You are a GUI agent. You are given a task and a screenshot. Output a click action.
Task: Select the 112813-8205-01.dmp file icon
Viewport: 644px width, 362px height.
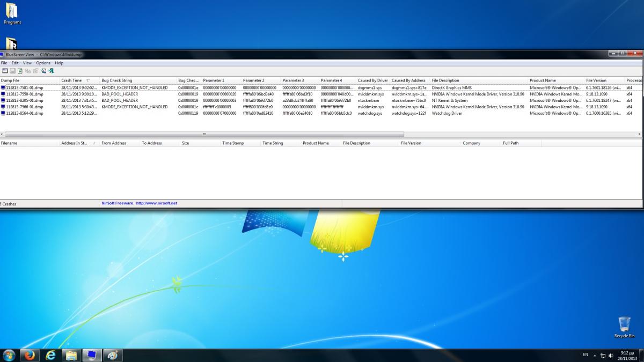coord(3,100)
